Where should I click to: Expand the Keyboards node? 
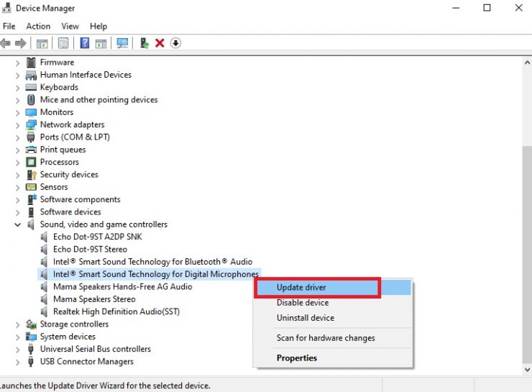[x=18, y=88]
